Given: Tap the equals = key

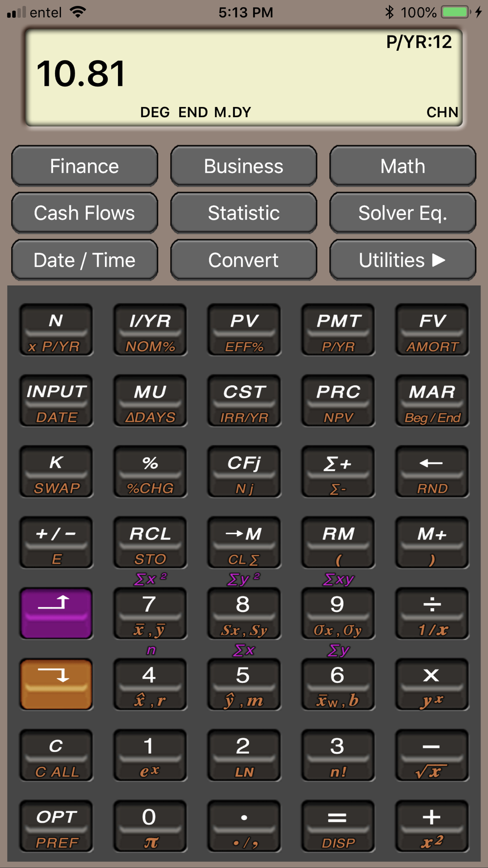Looking at the screenshot, I should point(338,826).
